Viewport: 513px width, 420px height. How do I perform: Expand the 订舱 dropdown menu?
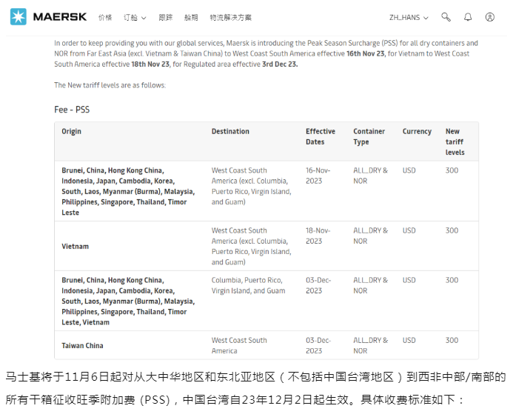135,17
